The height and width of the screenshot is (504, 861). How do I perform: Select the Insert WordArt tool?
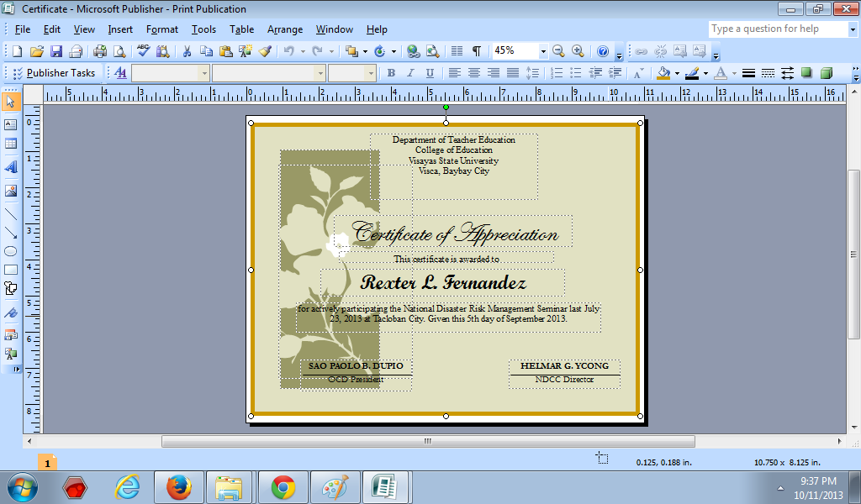11,166
